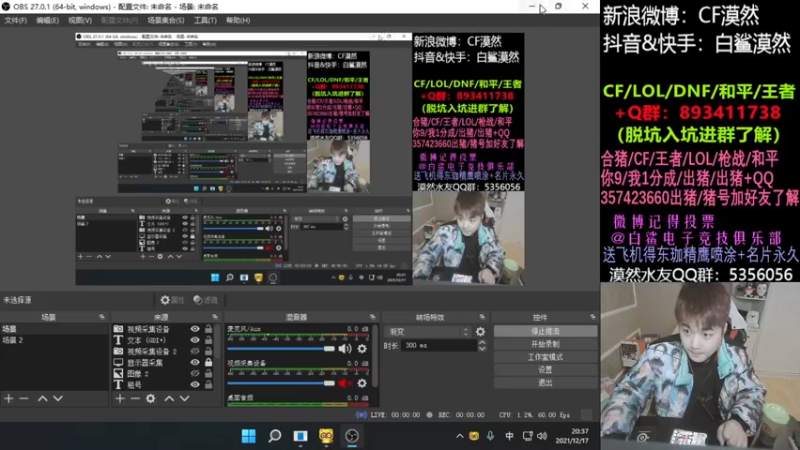Open 文件(F) menu

point(15,20)
